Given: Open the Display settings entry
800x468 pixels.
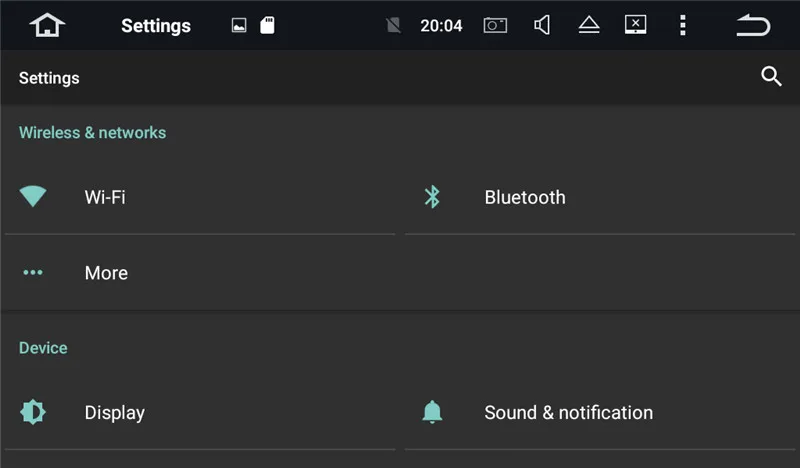Looking at the screenshot, I should pyautogui.click(x=114, y=412).
